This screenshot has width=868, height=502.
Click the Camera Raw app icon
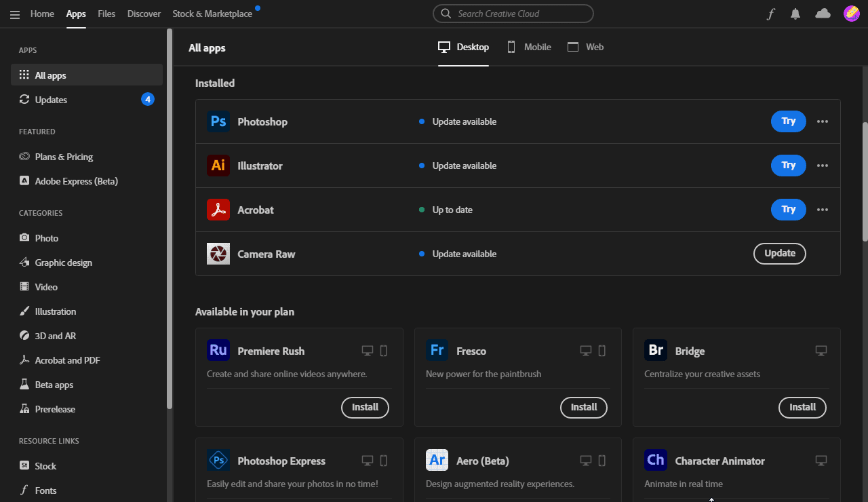click(x=218, y=254)
